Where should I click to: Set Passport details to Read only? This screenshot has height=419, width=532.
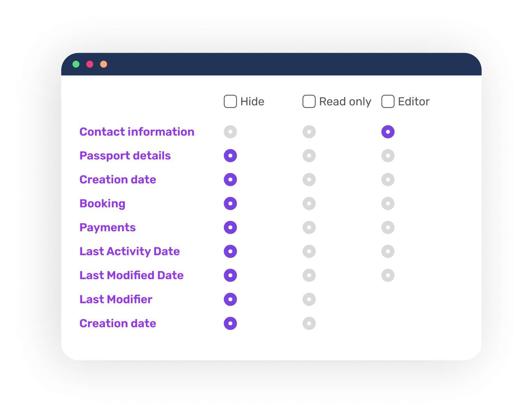309,156
